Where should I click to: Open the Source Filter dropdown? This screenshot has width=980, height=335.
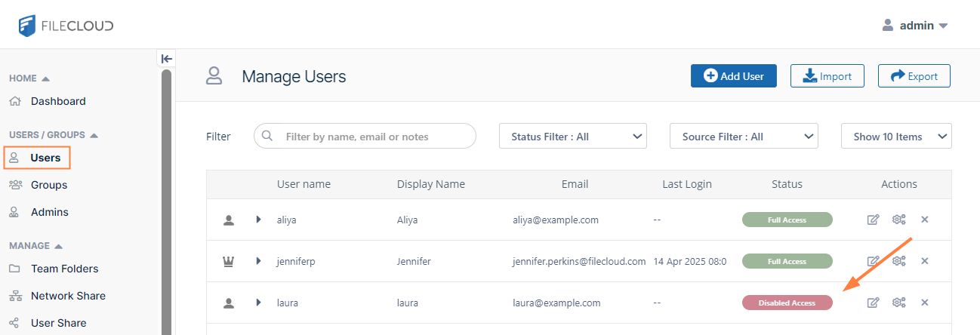point(744,137)
